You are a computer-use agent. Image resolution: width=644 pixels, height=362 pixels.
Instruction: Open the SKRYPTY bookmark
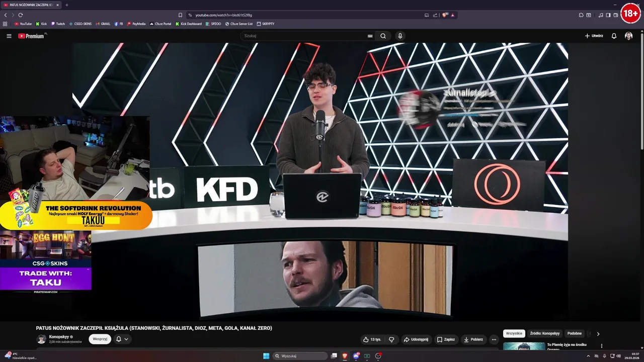click(266, 24)
